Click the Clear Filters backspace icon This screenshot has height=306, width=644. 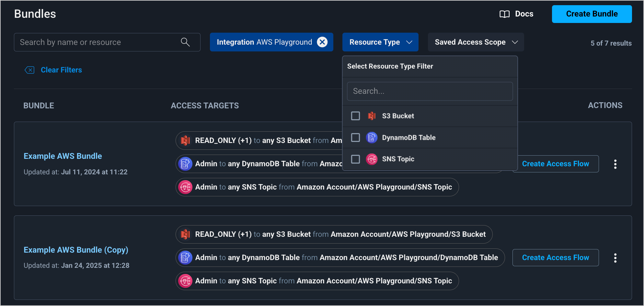tap(29, 70)
